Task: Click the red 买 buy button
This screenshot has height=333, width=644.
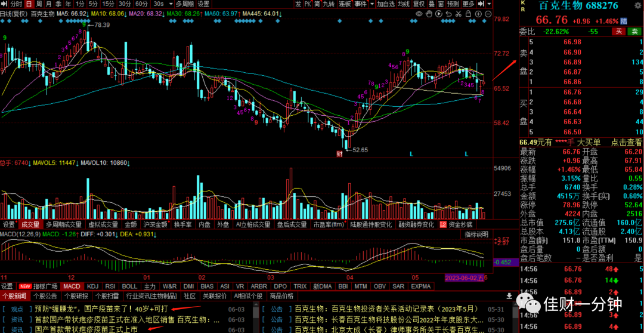Action: pyautogui.click(x=618, y=31)
